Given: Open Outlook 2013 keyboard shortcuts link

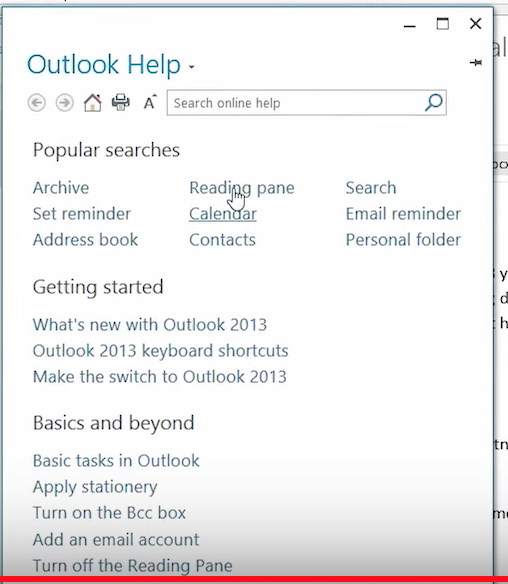Looking at the screenshot, I should click(x=161, y=351).
